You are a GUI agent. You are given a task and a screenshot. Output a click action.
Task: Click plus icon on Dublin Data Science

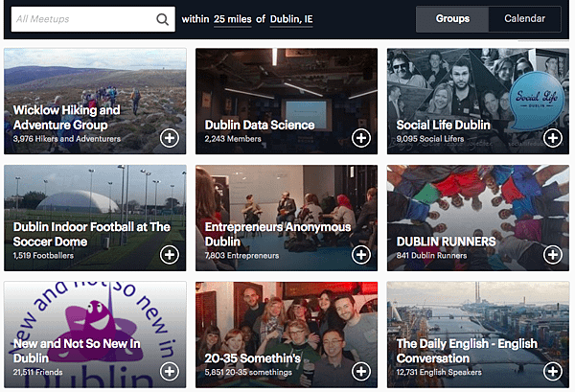[x=361, y=138]
